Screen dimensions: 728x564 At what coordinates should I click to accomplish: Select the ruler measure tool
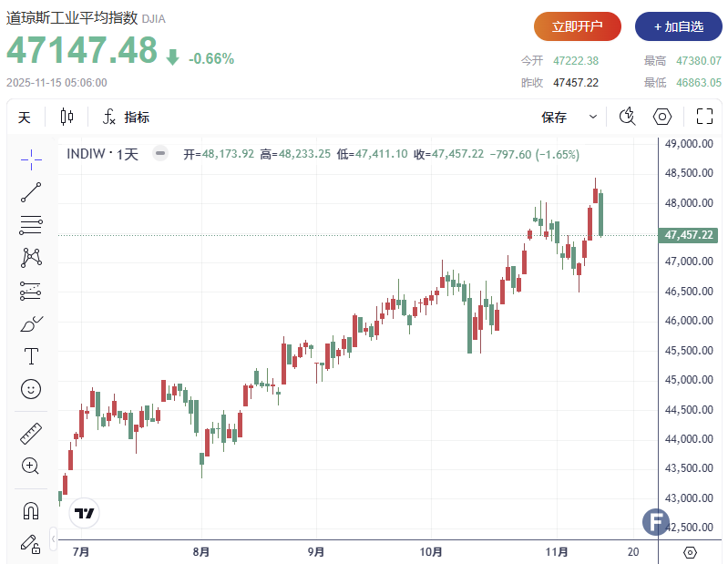[x=31, y=434]
